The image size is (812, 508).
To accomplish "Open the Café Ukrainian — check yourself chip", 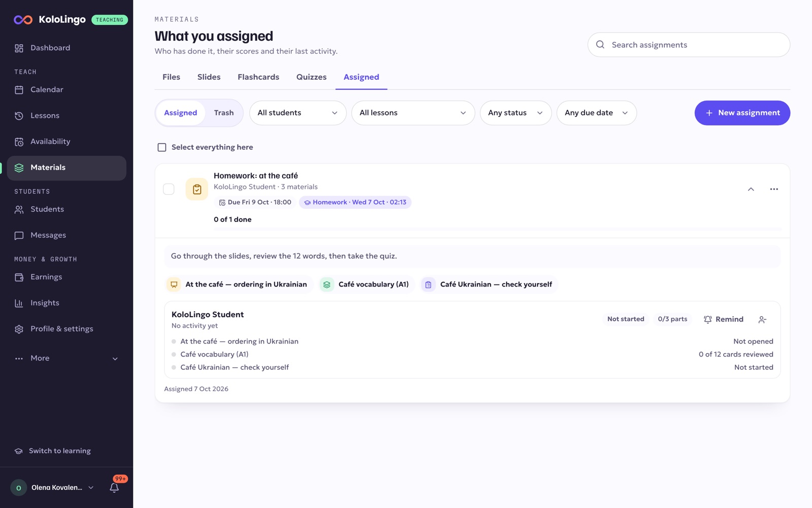I will pyautogui.click(x=489, y=284).
